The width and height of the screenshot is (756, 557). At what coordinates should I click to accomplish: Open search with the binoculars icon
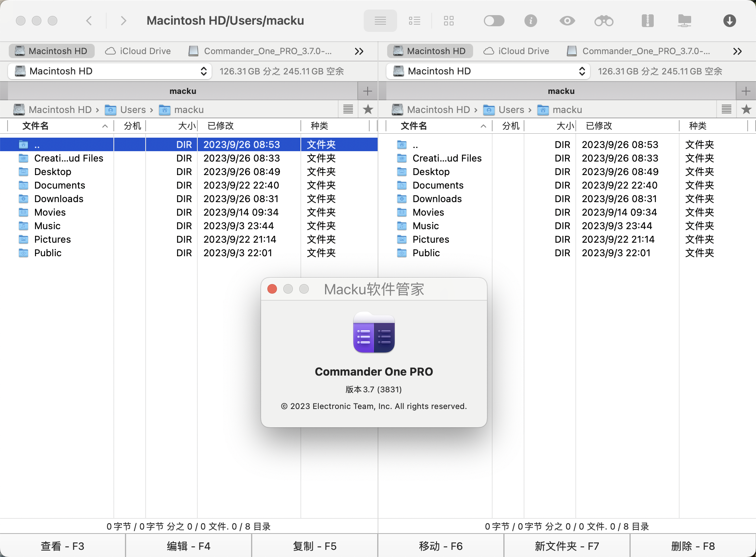[x=604, y=21]
